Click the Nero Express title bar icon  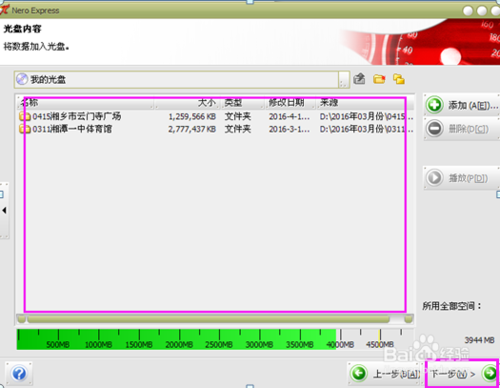[4, 10]
